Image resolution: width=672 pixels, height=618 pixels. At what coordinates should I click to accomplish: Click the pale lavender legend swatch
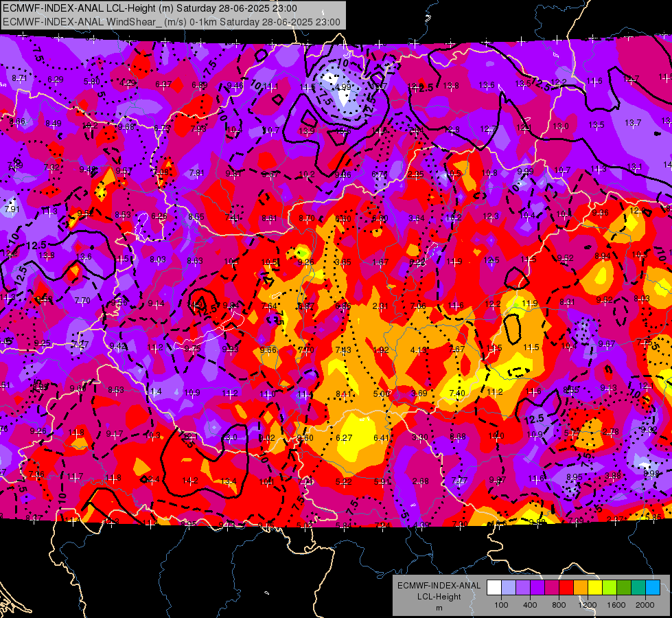(509, 588)
